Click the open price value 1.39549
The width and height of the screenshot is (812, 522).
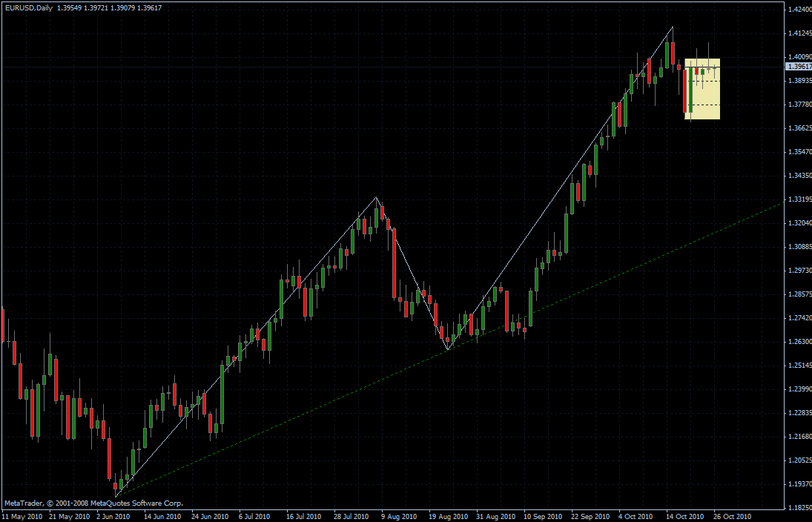[x=69, y=7]
